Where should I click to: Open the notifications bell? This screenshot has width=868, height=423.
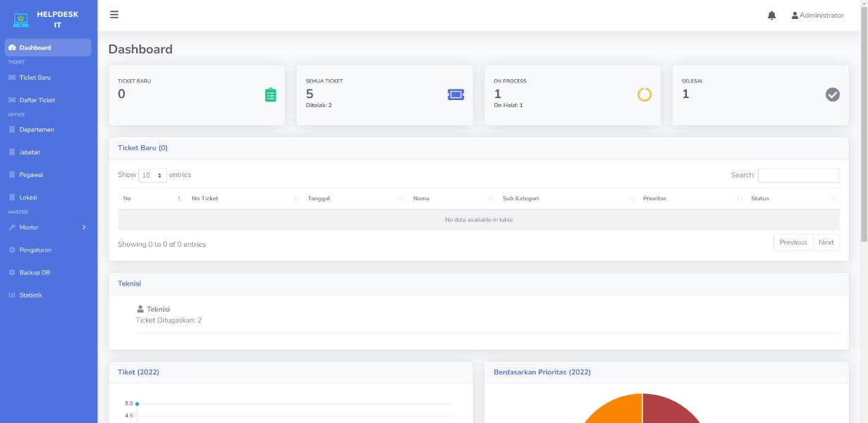[x=771, y=16]
